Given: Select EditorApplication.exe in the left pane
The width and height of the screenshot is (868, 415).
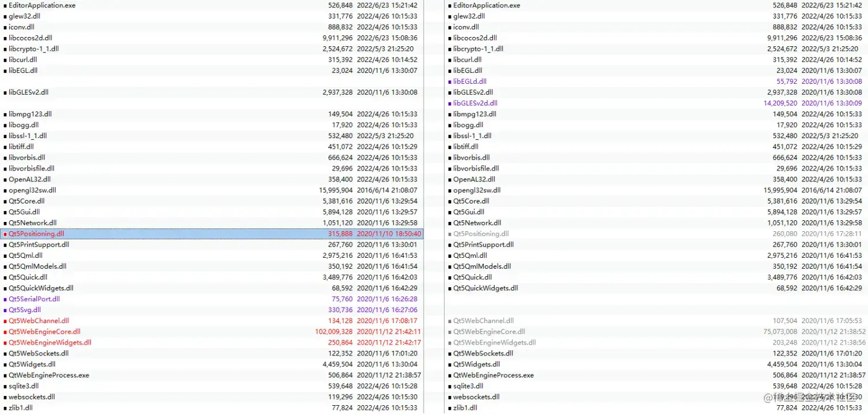Looking at the screenshot, I should [42, 5].
